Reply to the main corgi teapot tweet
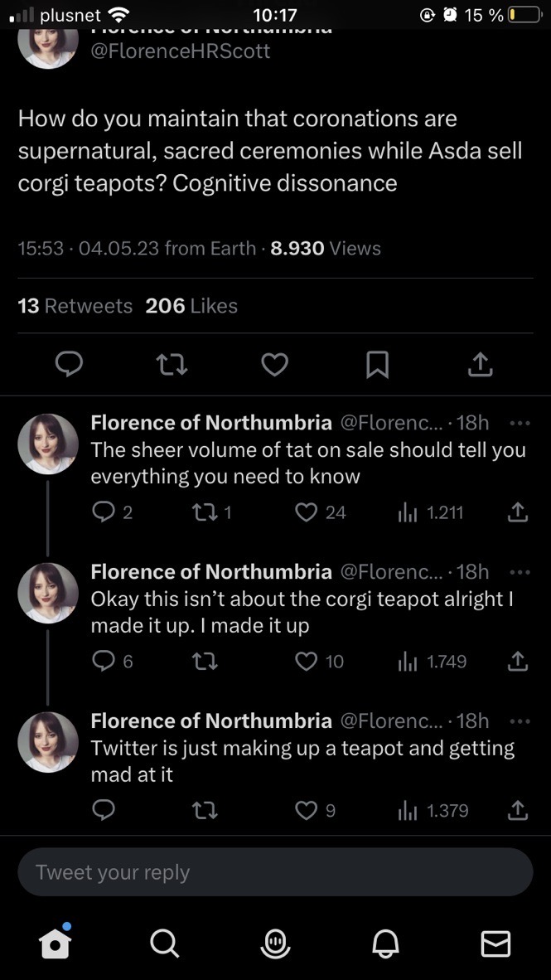Screen dimensions: 551x980 (70, 364)
